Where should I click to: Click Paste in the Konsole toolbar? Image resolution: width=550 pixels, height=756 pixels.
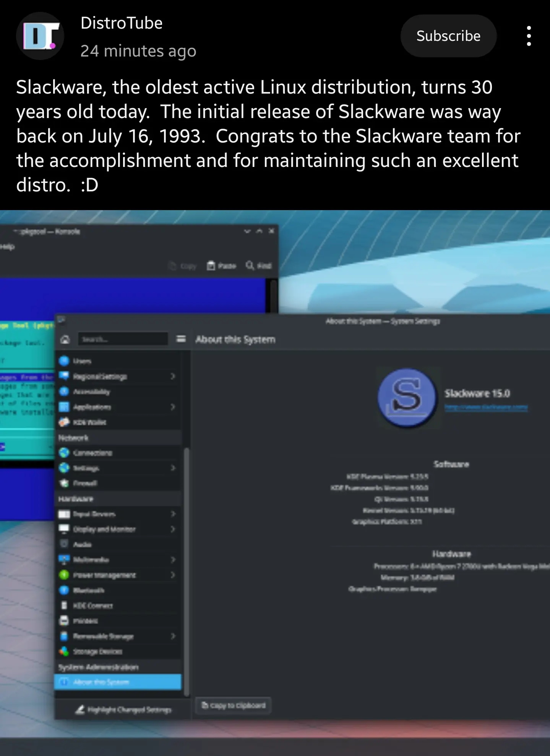(221, 265)
